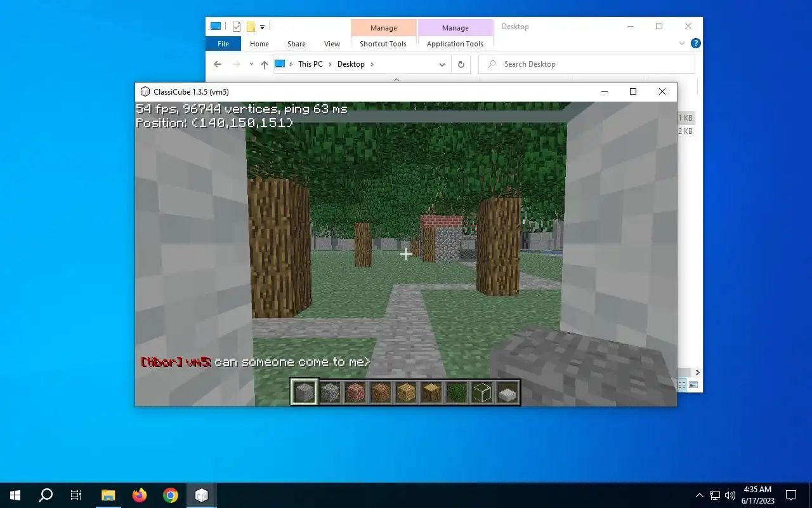Go up one folder level in Explorer
This screenshot has height=508, width=812.
[265, 64]
